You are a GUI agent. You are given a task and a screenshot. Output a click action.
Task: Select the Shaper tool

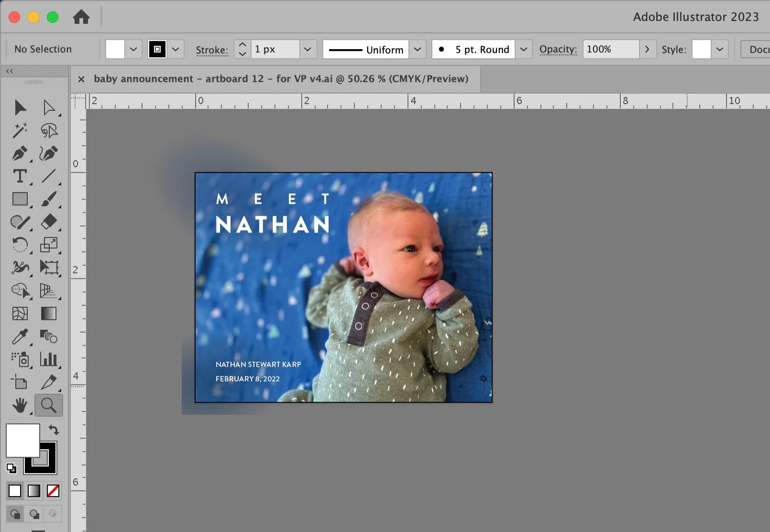[x=20, y=222]
